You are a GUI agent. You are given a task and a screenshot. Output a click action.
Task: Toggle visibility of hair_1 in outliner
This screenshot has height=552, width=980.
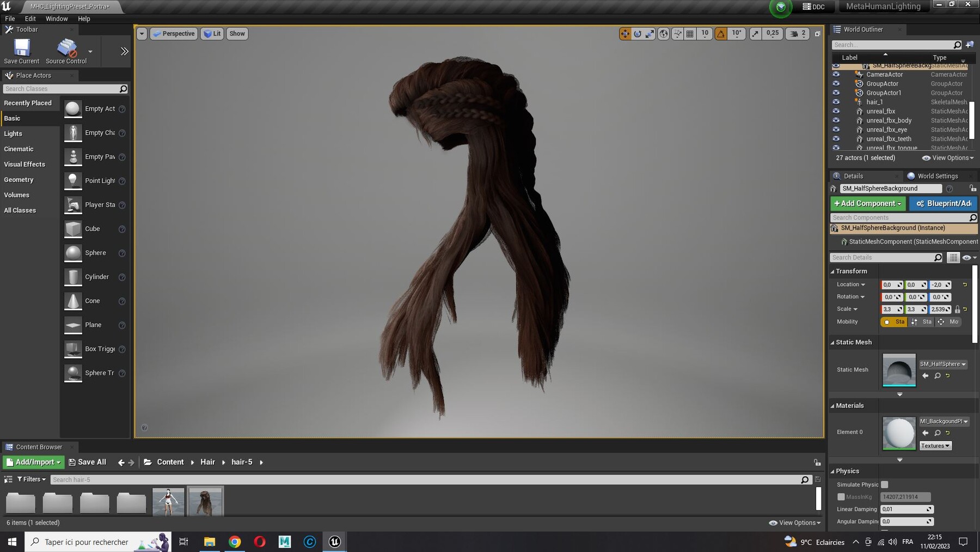[836, 102]
